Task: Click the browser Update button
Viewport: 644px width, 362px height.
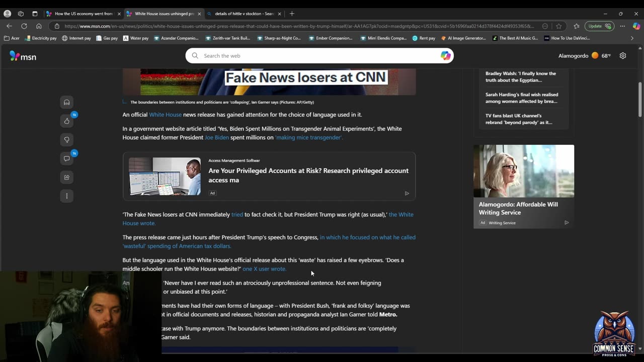Action: pyautogui.click(x=599, y=26)
